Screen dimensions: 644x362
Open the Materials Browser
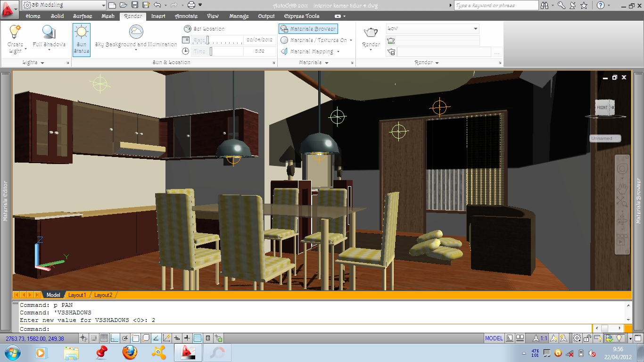(308, 28)
